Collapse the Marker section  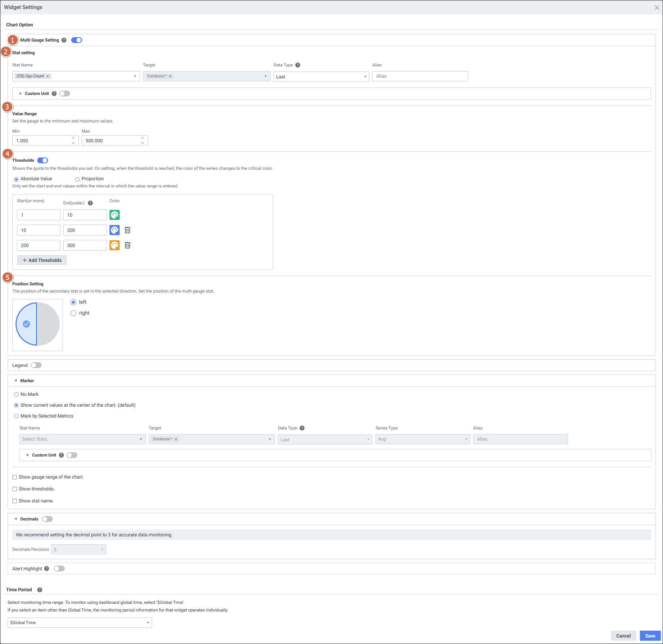coord(16,381)
